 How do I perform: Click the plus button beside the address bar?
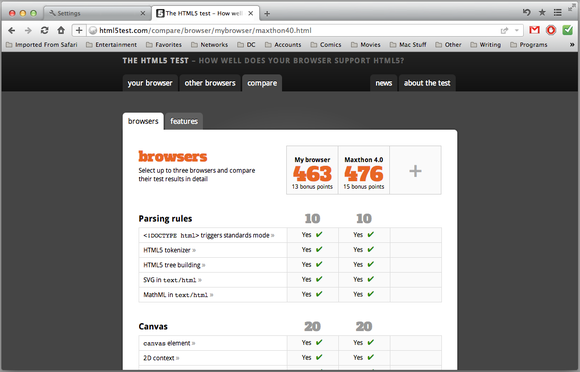tap(79, 30)
